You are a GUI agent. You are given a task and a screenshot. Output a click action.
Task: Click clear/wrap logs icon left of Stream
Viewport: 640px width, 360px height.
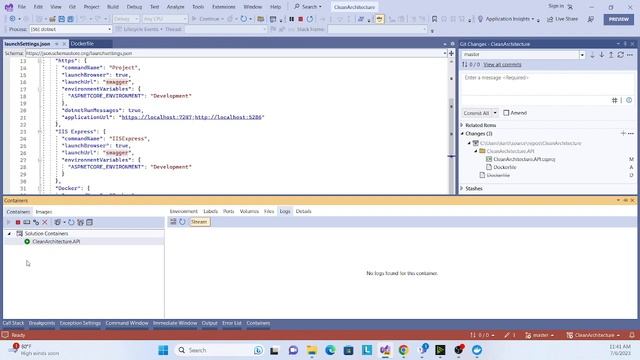pos(173,222)
